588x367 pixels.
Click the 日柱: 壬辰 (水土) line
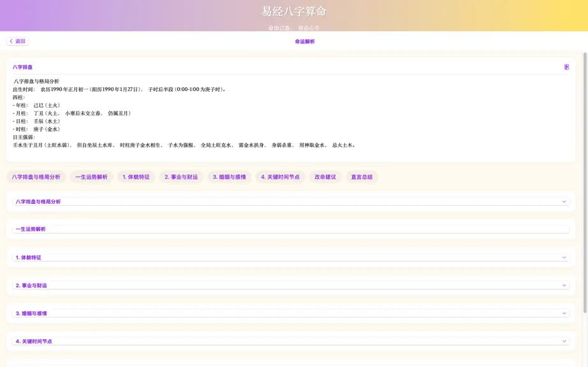pos(36,121)
